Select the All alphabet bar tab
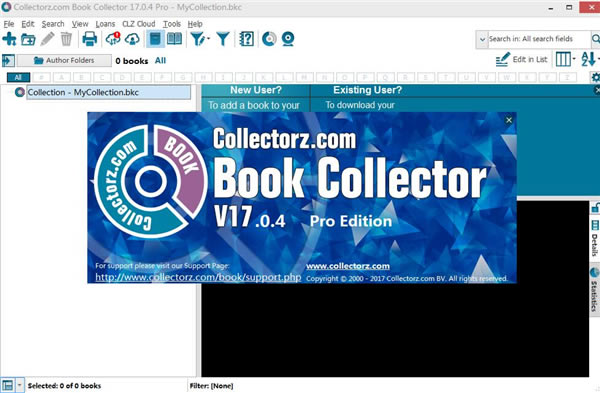Viewport: 600px width, 393px height. pos(18,77)
